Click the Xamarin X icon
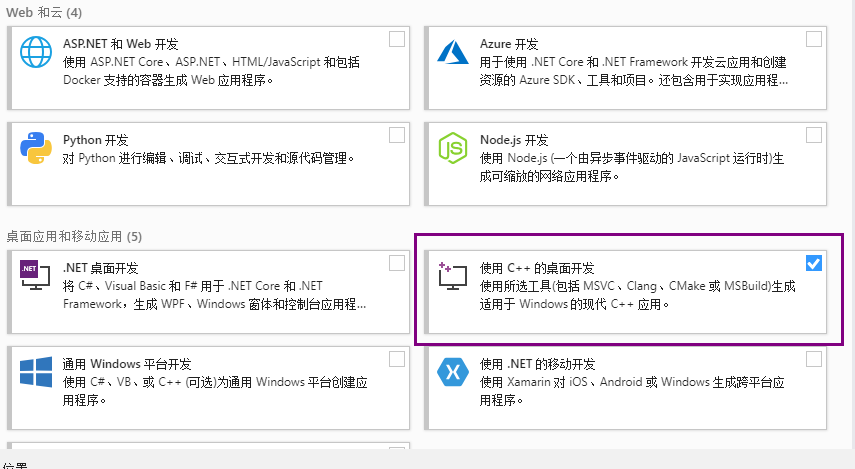 (453, 372)
